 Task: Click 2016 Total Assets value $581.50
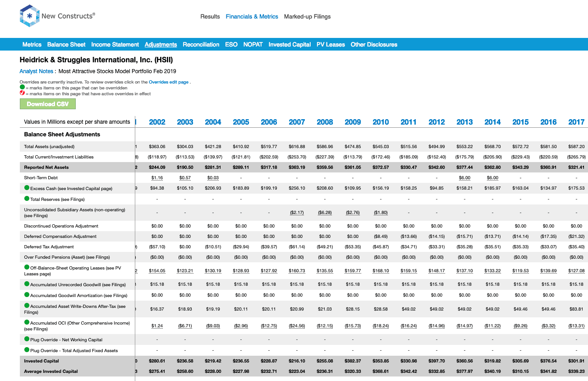click(548, 147)
